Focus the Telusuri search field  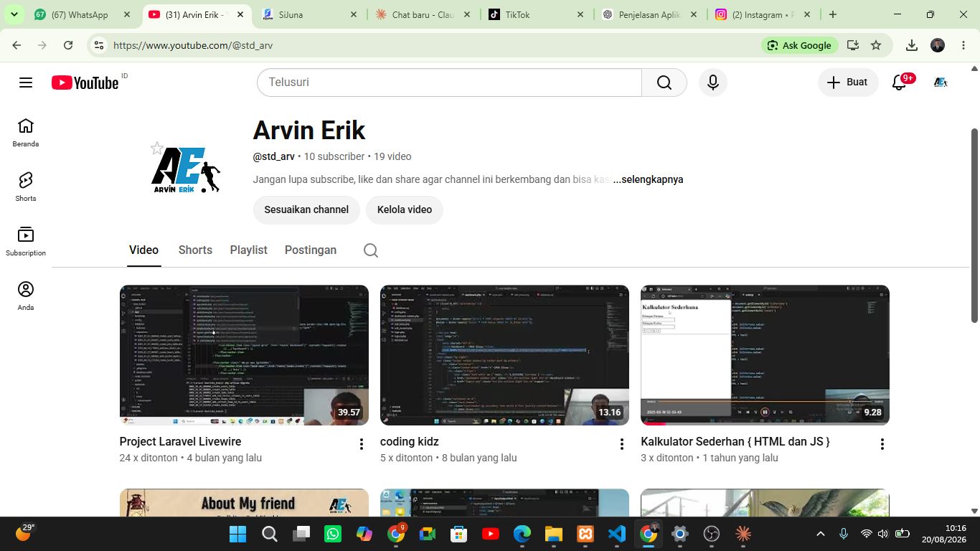tap(449, 83)
